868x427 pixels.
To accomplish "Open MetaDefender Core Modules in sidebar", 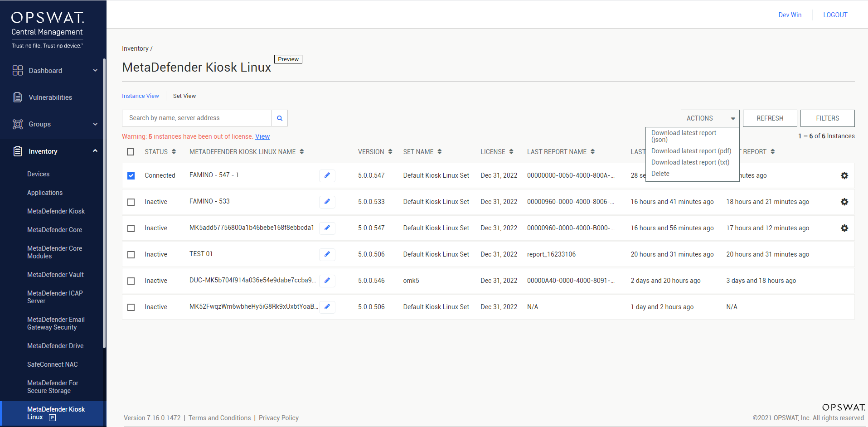I will [x=54, y=252].
